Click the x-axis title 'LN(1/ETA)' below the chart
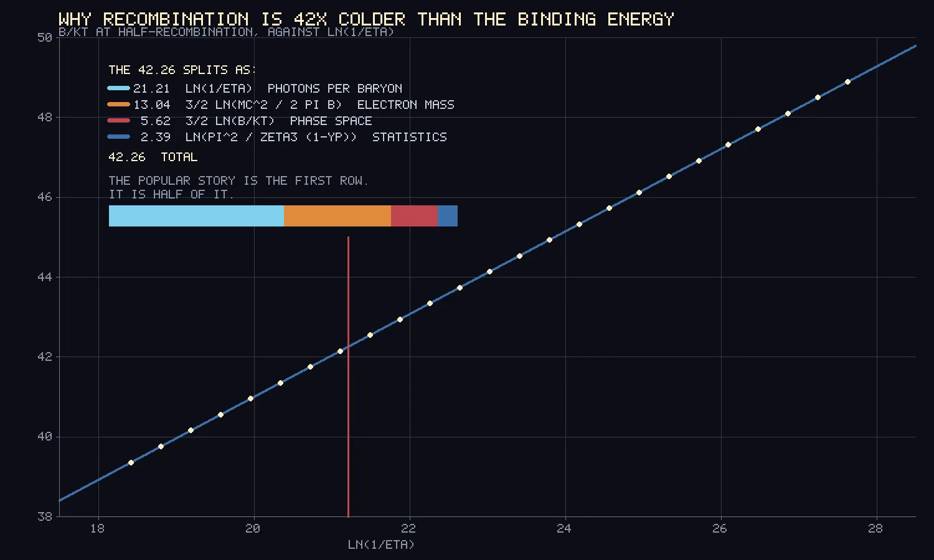This screenshot has height=560, width=934. 381,544
